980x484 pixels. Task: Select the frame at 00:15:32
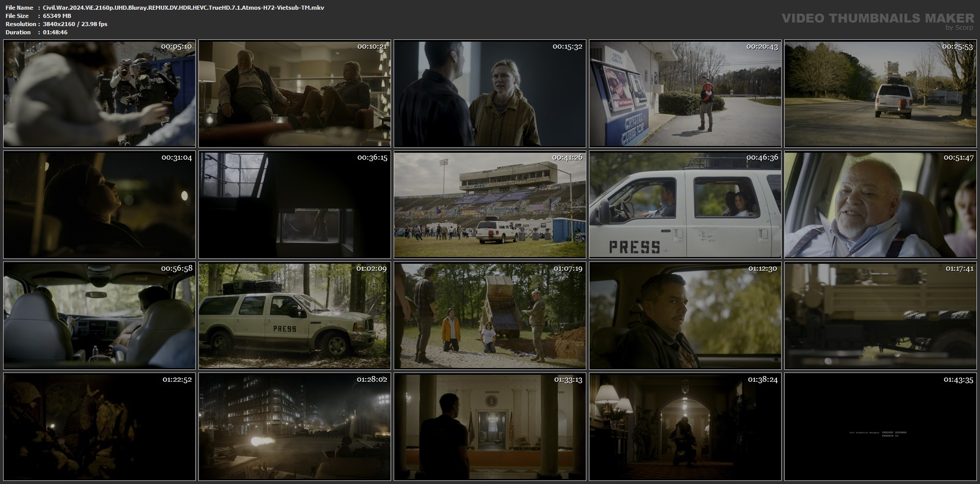tap(490, 94)
